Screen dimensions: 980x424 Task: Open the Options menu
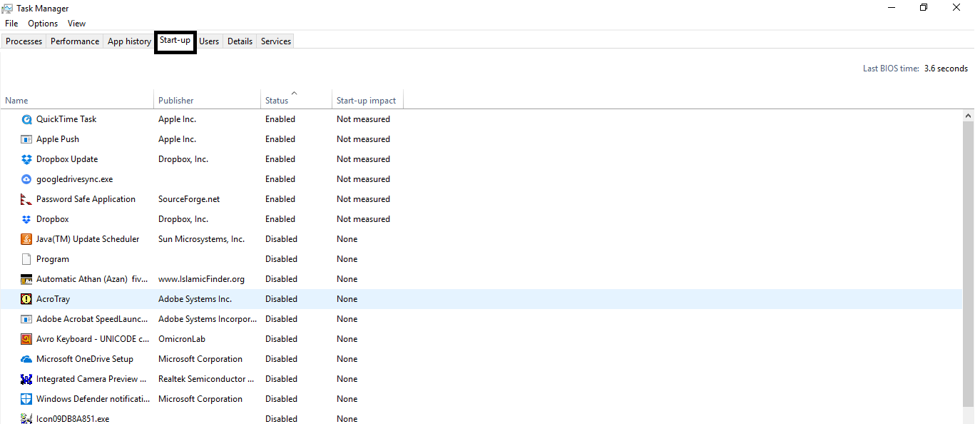click(43, 24)
